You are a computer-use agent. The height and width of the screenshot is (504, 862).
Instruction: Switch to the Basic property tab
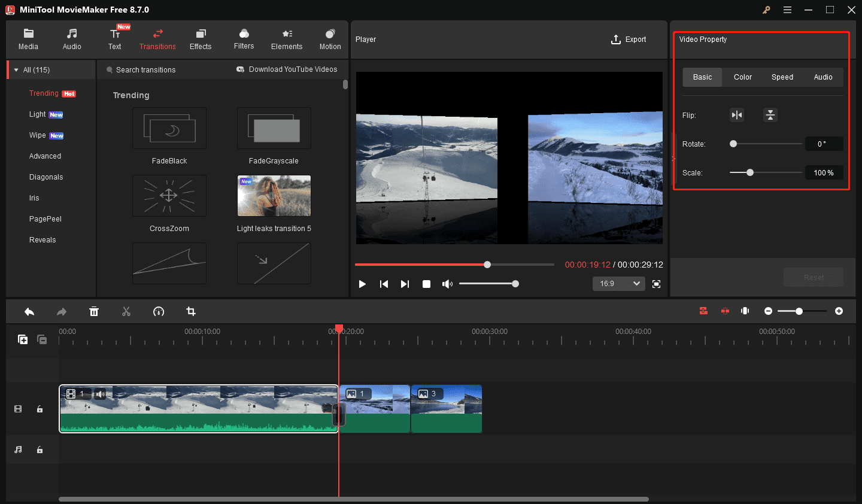pyautogui.click(x=702, y=77)
